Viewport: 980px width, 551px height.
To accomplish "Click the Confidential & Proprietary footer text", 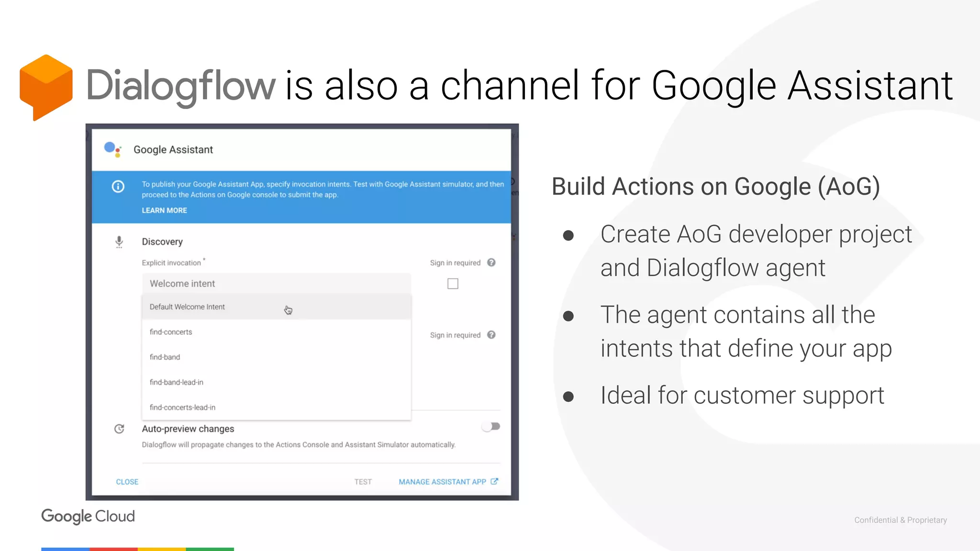I will (901, 520).
